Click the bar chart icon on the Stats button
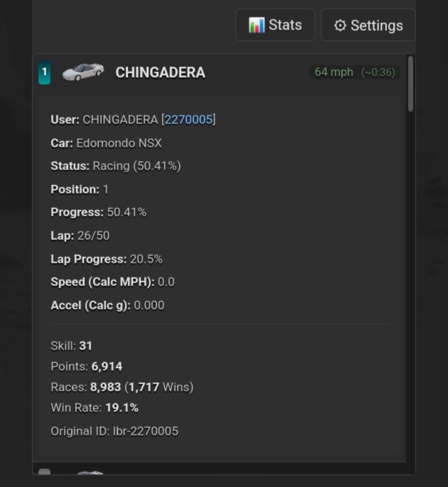448x487 pixels. [257, 25]
